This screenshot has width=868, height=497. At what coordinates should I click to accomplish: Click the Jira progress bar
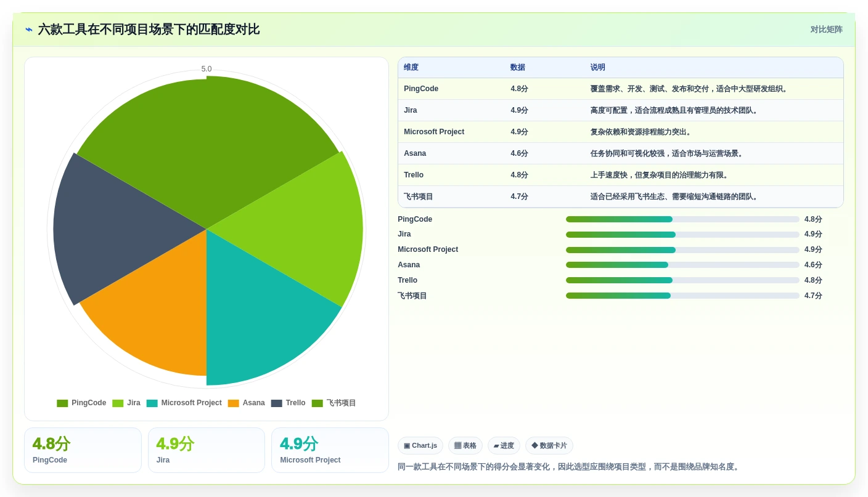tap(682, 235)
